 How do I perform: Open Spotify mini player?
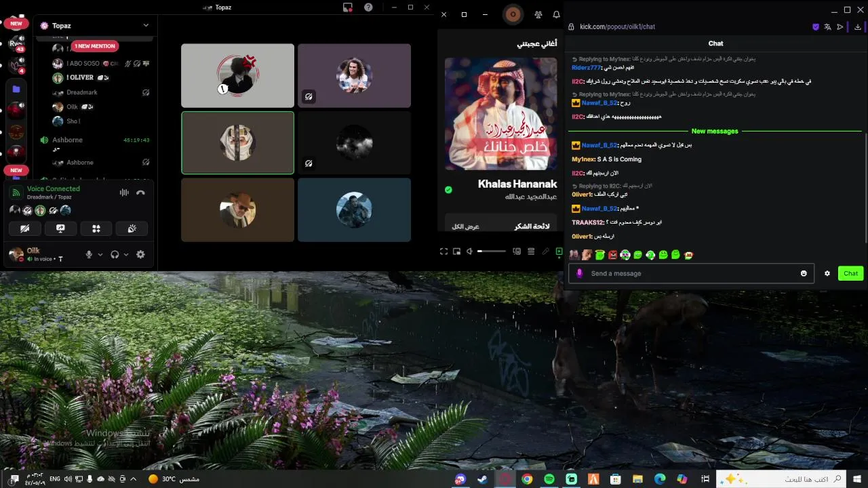[456, 251]
